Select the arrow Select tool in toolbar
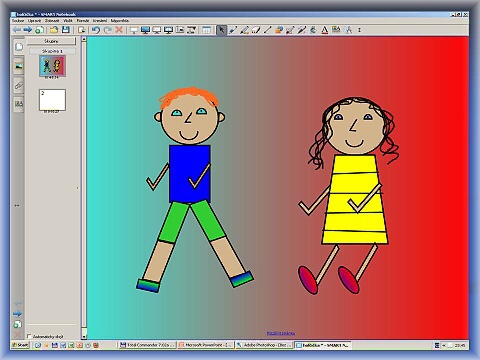Screen dimensions: 480x360 (x=221, y=30)
